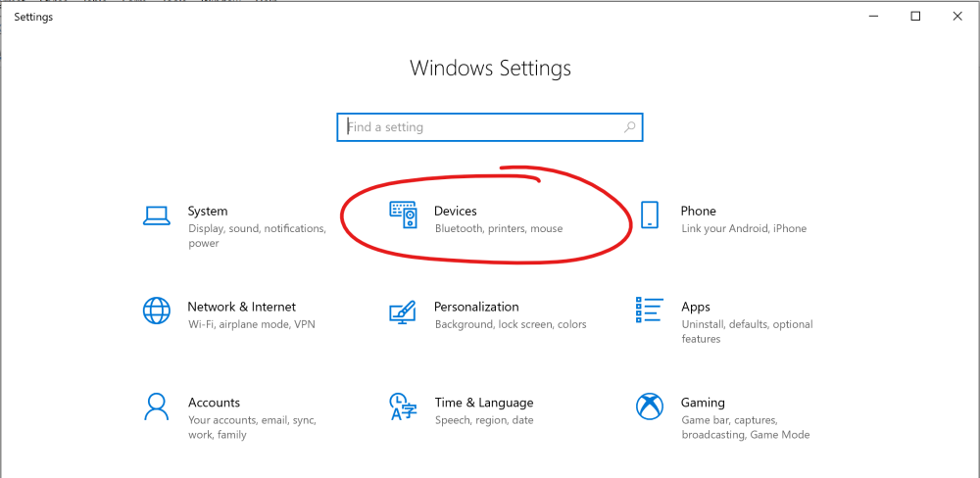Open Accounts settings title
The image size is (980, 478).
pyautogui.click(x=215, y=403)
